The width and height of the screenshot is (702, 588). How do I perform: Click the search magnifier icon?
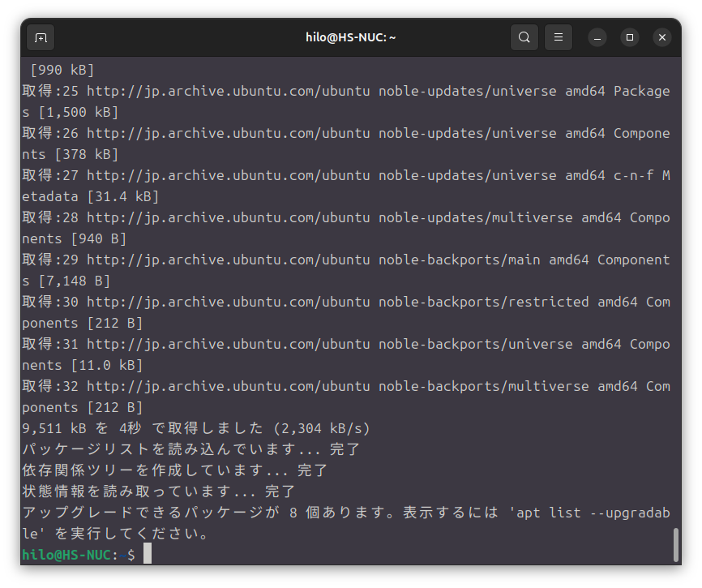tap(524, 37)
